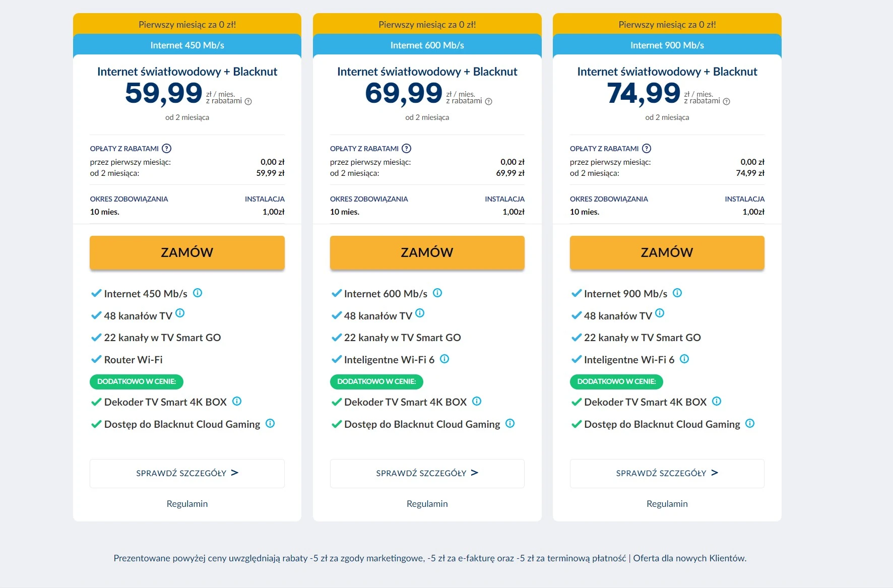Open info icon for Dekoder TV Smart 4K BOX in 450 Mb/s plan
893x588 pixels.
click(237, 401)
